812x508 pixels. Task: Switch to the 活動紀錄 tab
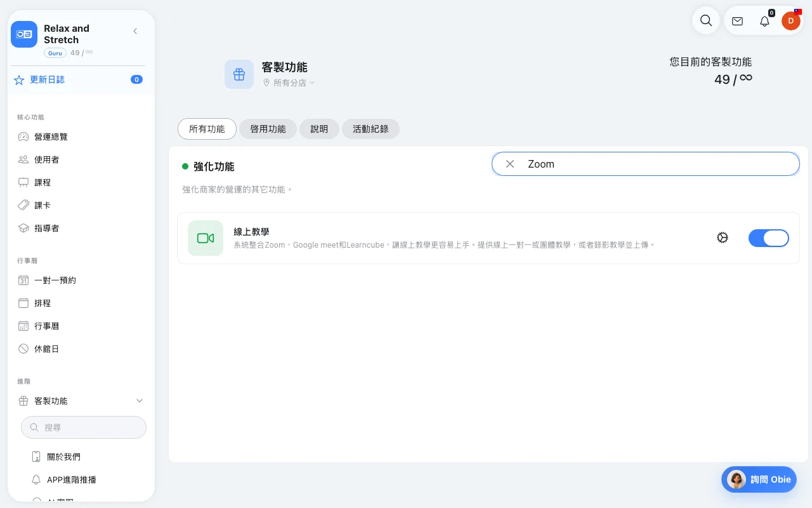pos(370,129)
